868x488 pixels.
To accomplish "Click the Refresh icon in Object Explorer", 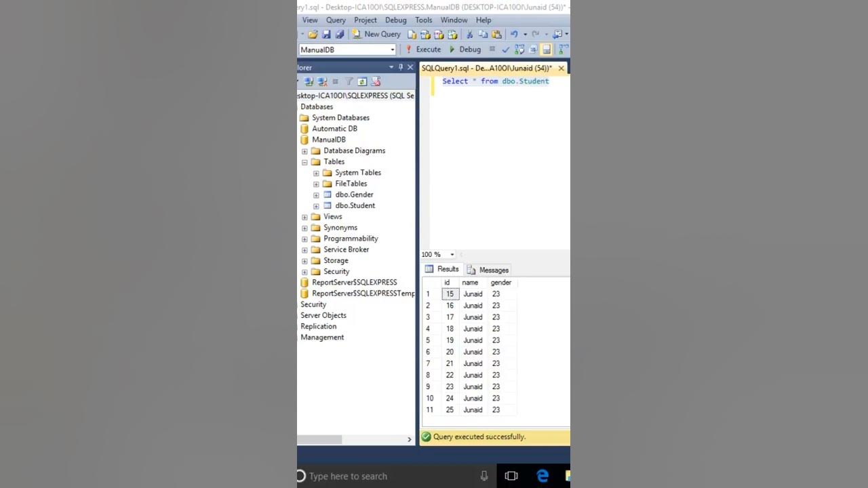I will click(x=362, y=81).
